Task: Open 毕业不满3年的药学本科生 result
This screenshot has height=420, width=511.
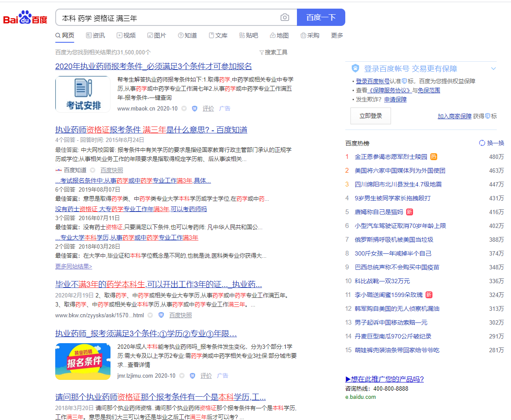Action: point(158,284)
